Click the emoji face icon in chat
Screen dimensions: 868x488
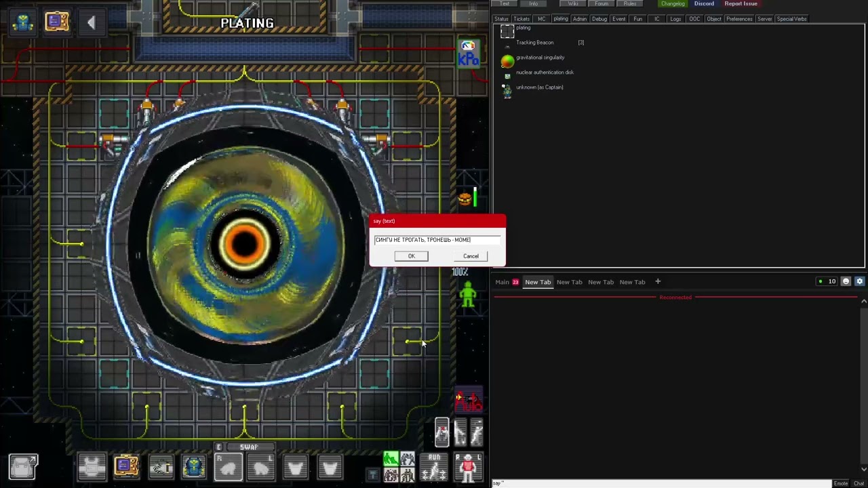point(846,281)
